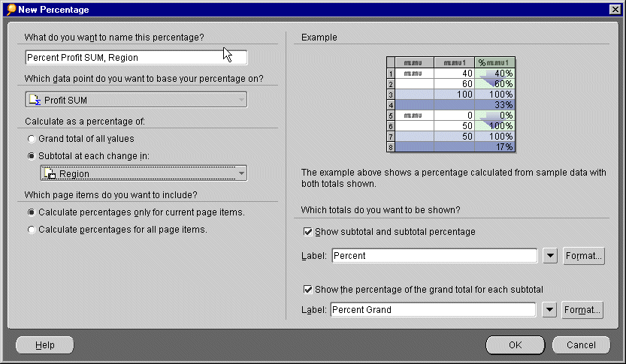Close the New Percentage dialog
Image resolution: width=626 pixels, height=364 pixels.
click(x=614, y=10)
